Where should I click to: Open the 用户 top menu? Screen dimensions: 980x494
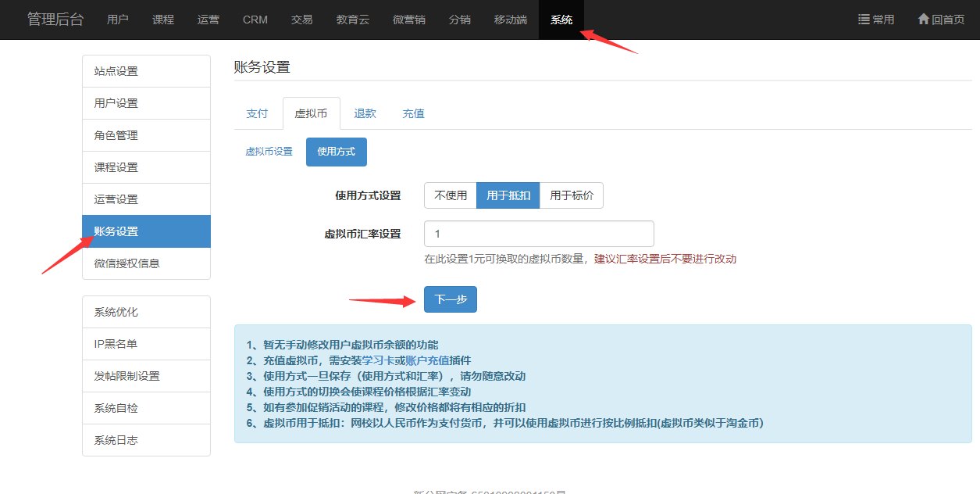click(118, 20)
